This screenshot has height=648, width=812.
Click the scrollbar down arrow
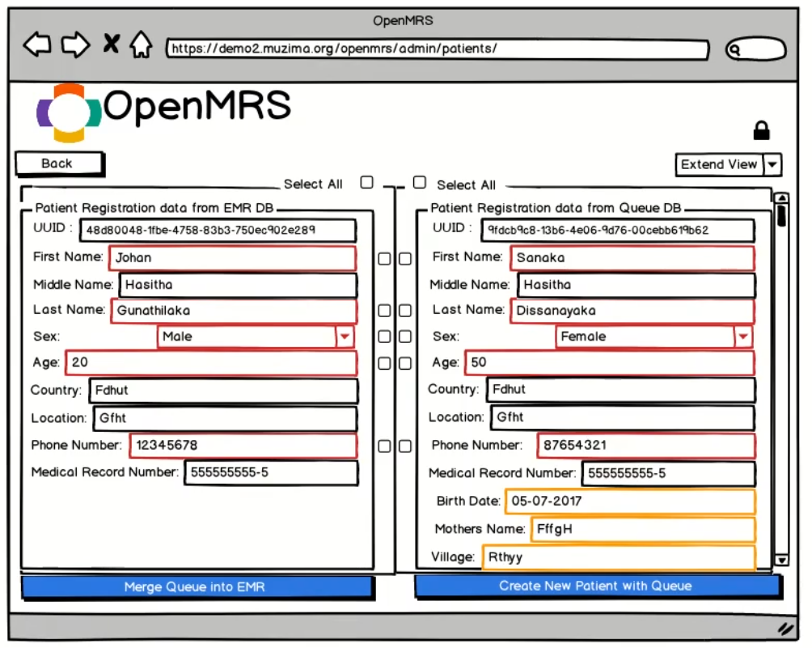[781, 560]
